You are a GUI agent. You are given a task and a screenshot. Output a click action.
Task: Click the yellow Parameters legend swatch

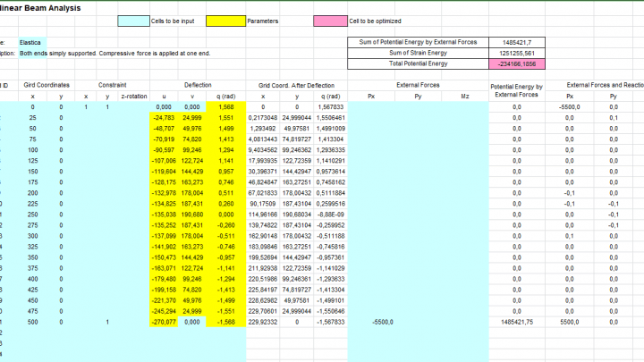point(226,21)
